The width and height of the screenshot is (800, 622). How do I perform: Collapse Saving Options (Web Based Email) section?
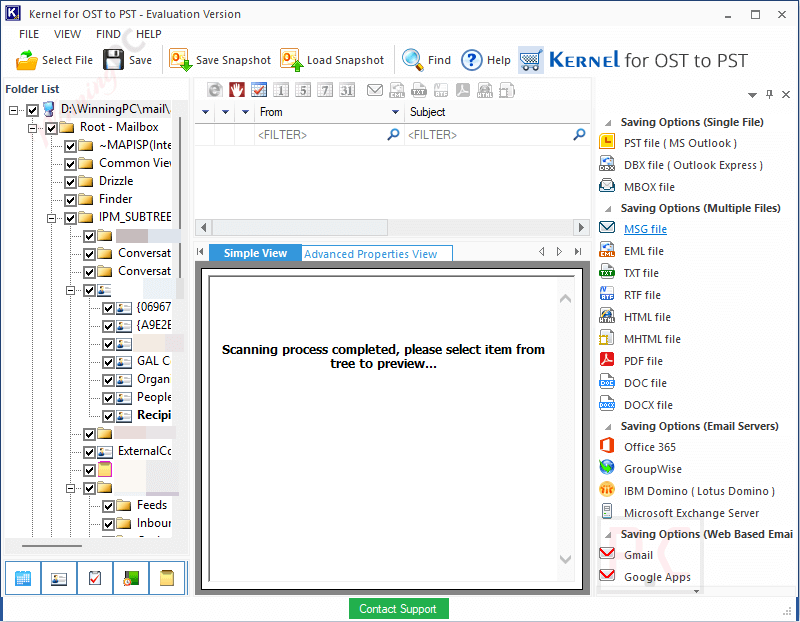click(x=608, y=534)
